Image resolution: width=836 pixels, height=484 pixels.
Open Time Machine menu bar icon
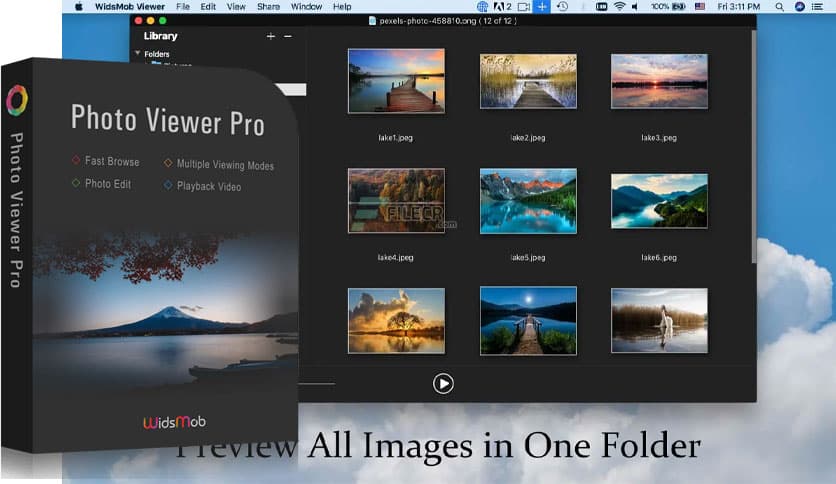pos(562,6)
